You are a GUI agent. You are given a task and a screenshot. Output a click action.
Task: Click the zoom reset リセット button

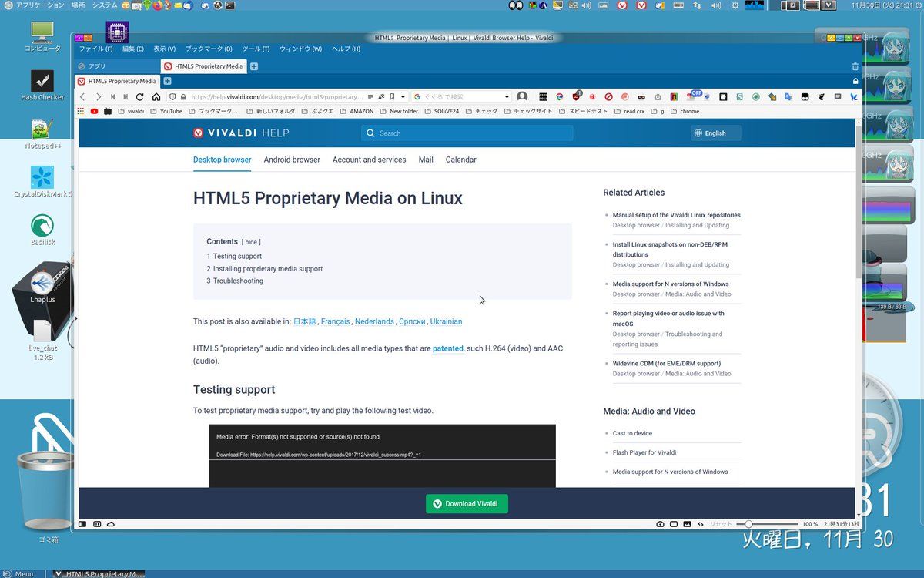721,524
